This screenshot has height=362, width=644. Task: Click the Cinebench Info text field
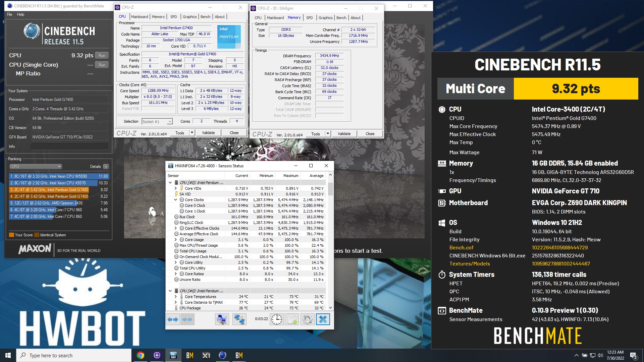pos(70,146)
